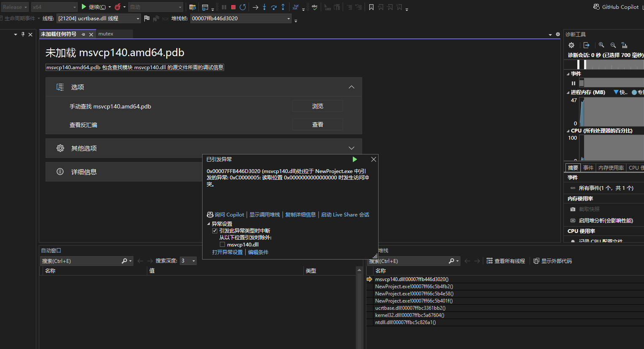Collapse the '进程内存 (MB)' graph section
This screenshot has width=644, height=349.
coord(568,92)
